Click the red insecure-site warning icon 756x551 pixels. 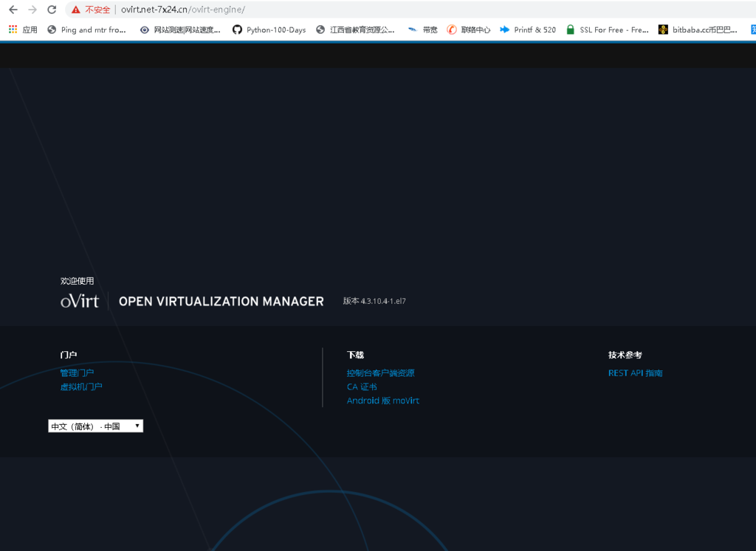click(76, 10)
